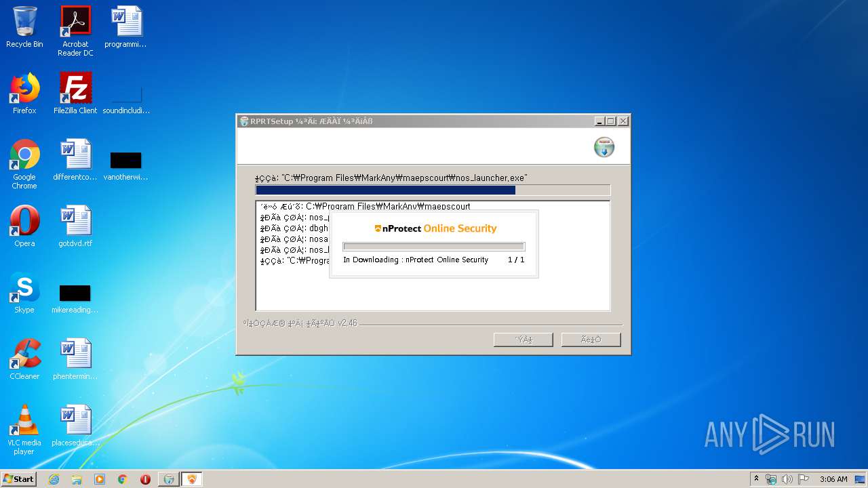Open FileZilla Client shortcut
Screen dimensions: 868x488
[75, 94]
